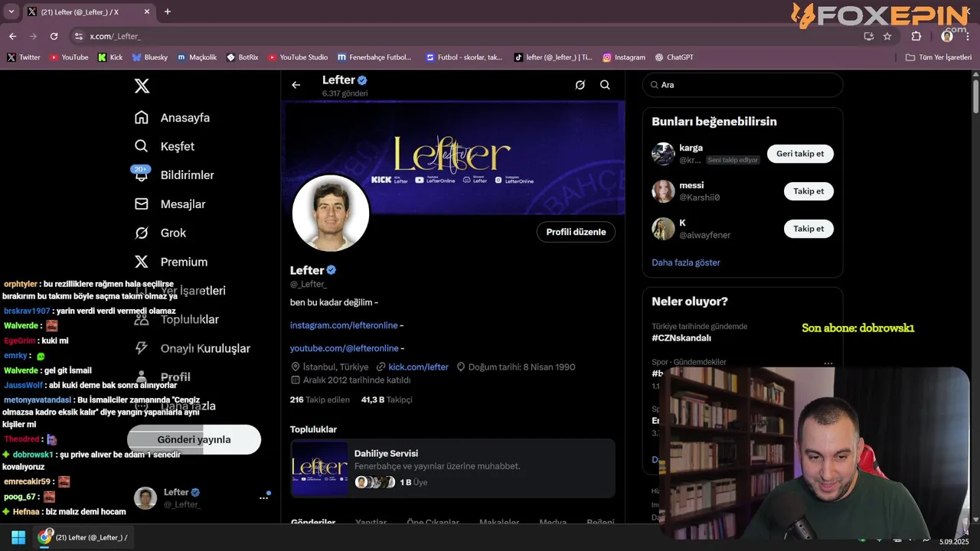Open Premium X icon in sidebar
This screenshot has height=551, width=980.
(142, 262)
